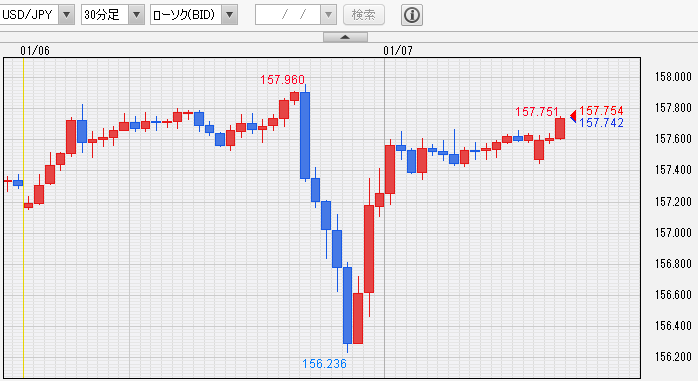Open the date picker dropdown arrow
Viewport: 698px width, 381px height.
point(329,15)
